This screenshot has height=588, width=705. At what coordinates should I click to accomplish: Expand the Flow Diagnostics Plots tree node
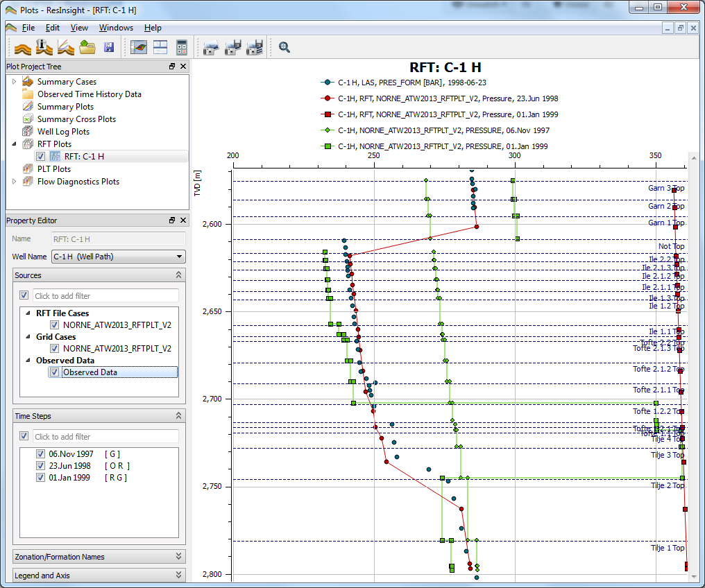click(x=14, y=181)
